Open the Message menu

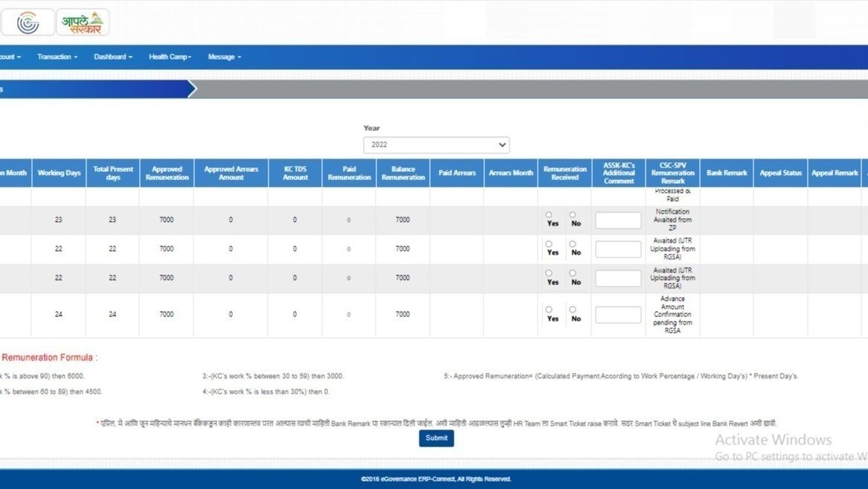click(x=222, y=57)
